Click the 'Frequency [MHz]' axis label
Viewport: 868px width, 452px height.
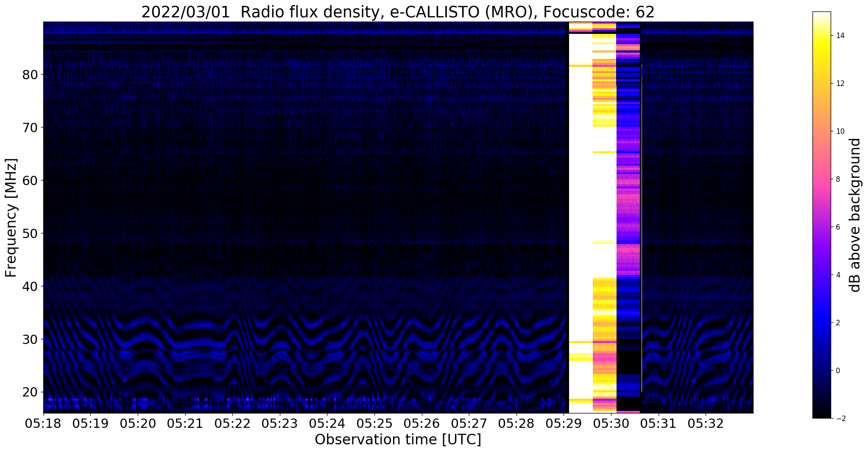[11, 218]
